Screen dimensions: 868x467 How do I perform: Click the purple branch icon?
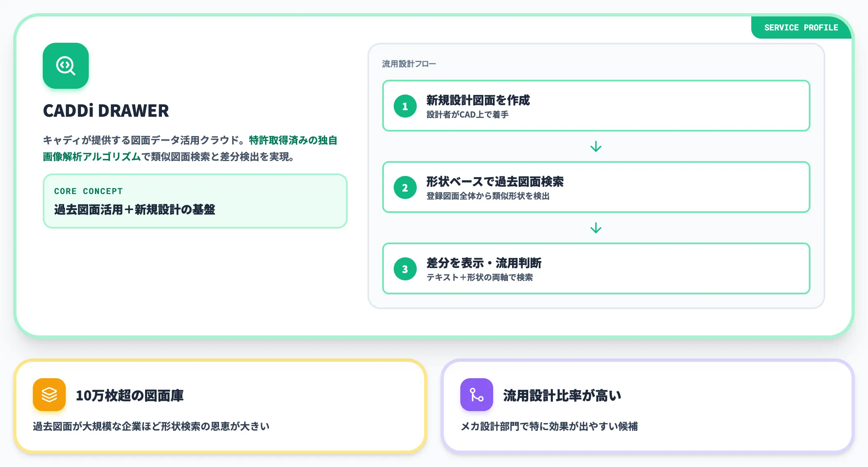click(x=477, y=395)
